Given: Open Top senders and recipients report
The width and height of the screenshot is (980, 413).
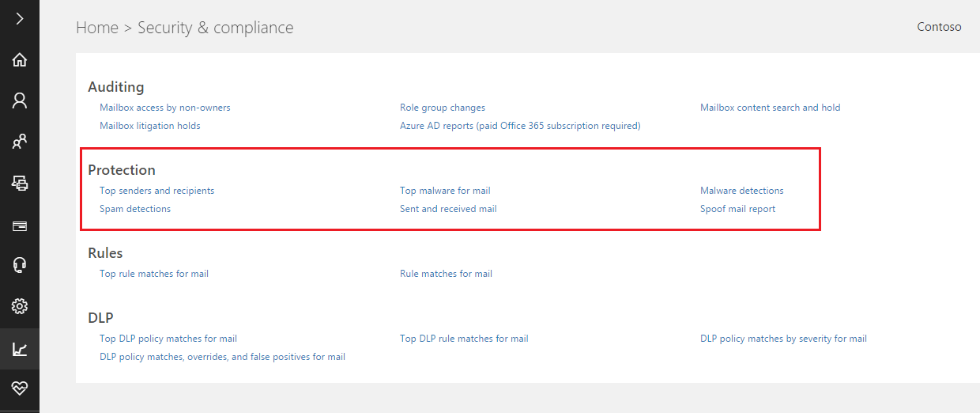Looking at the screenshot, I should click(156, 191).
